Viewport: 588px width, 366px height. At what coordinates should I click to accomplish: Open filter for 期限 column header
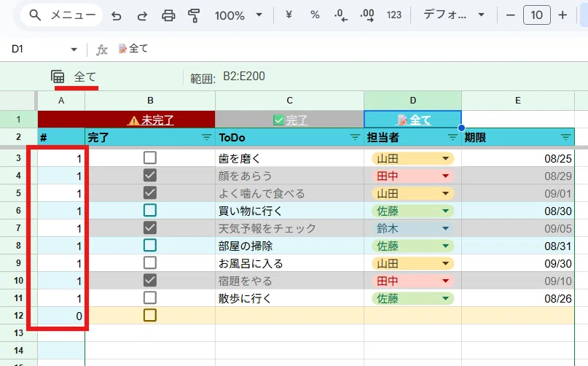pyautogui.click(x=565, y=137)
